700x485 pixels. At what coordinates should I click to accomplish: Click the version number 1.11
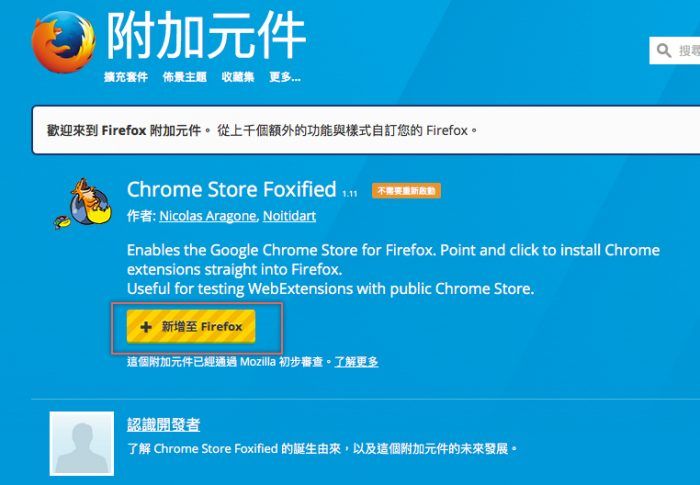[350, 192]
